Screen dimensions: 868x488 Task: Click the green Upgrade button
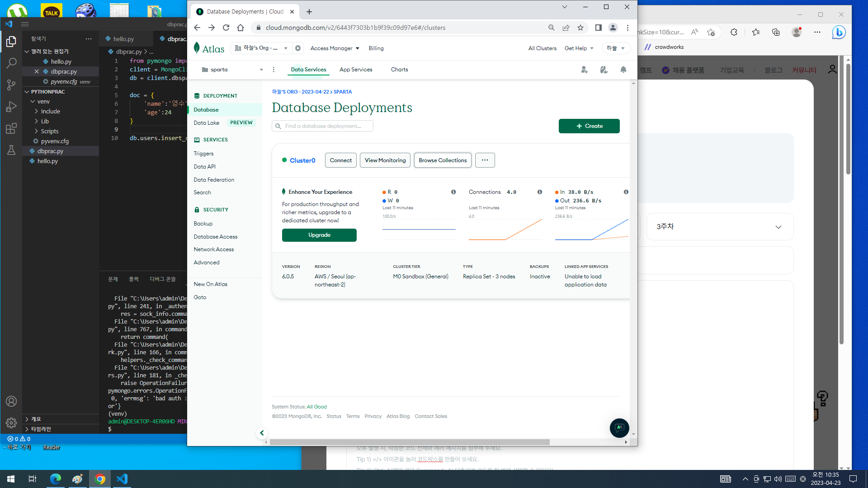point(319,235)
